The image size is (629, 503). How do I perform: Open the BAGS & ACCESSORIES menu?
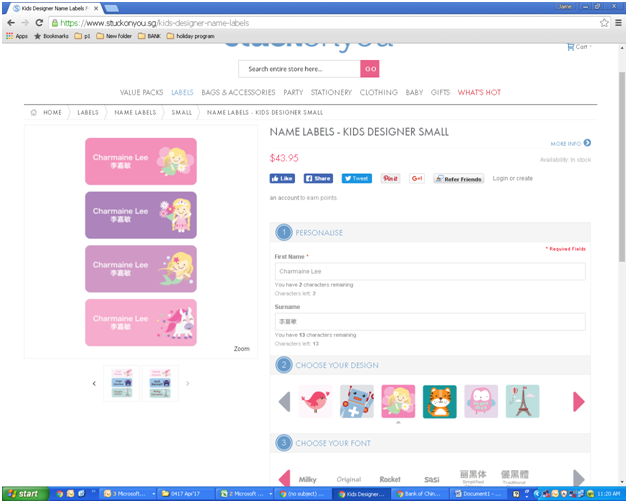pos(238,93)
